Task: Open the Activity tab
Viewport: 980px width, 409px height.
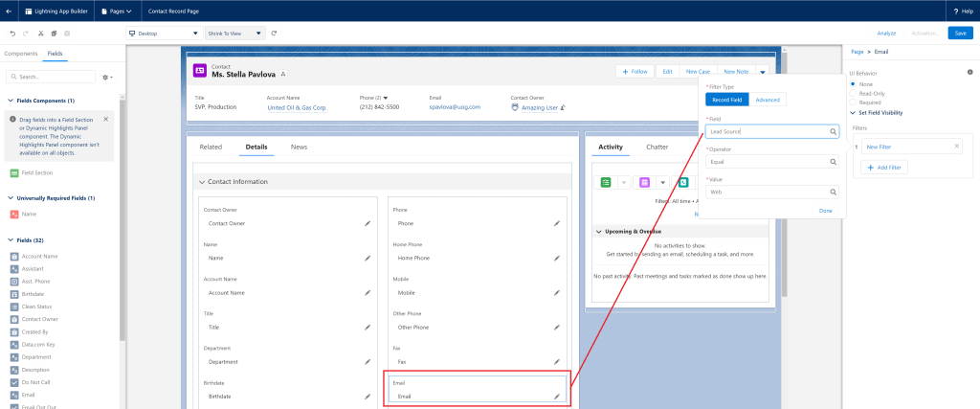Action: tap(611, 147)
